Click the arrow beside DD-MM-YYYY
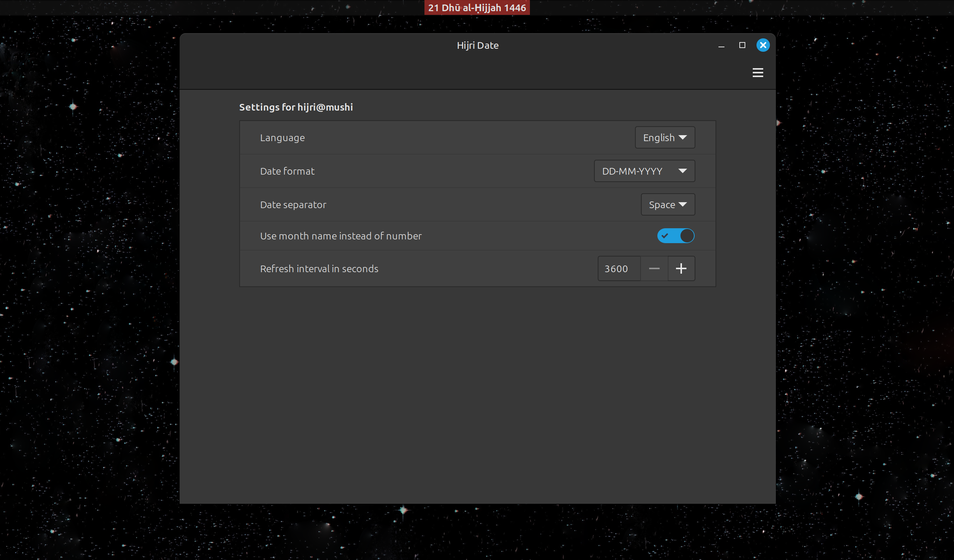The height and width of the screenshot is (560, 954). coord(682,171)
